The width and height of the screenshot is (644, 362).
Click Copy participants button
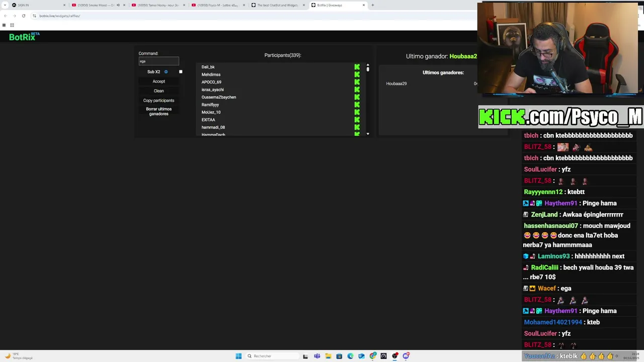pos(158,101)
